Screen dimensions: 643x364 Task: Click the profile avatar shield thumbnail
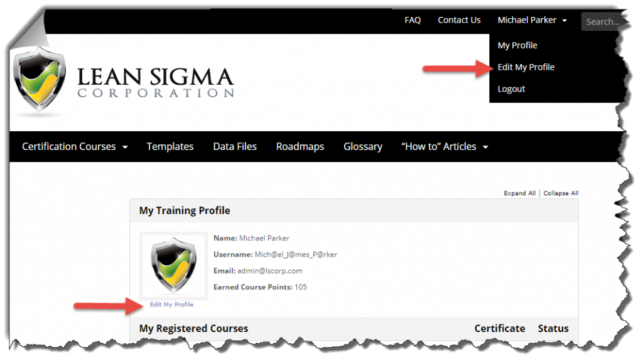(175, 265)
